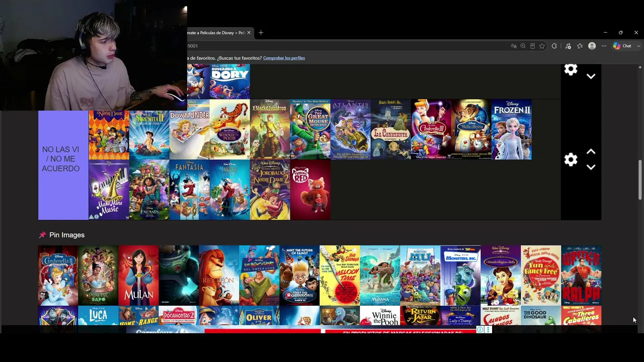Open settings gear for the Buscando a Dory row

point(571,69)
